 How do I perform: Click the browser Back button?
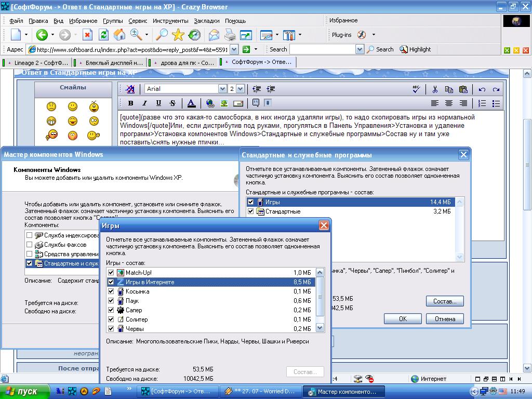click(x=42, y=35)
